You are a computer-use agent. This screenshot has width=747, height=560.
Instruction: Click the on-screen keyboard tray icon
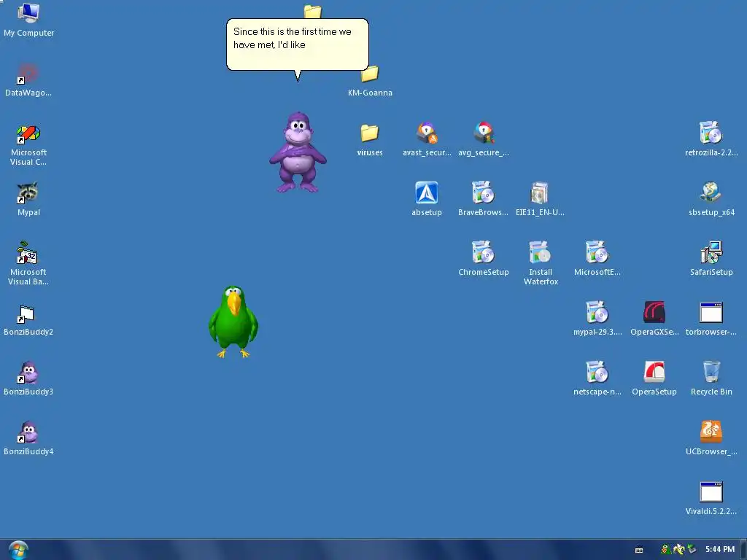point(639,550)
